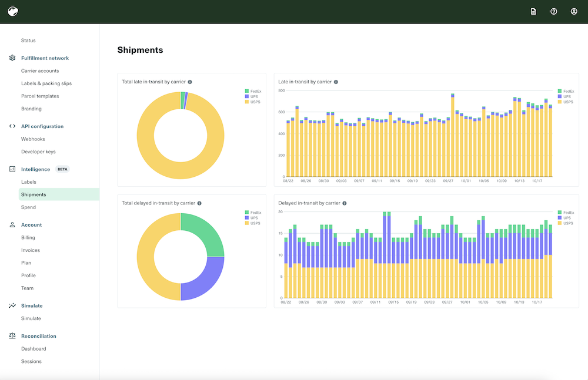Click the API configuration code brackets icon
Image resolution: width=588 pixels, height=380 pixels.
pyautogui.click(x=12, y=126)
